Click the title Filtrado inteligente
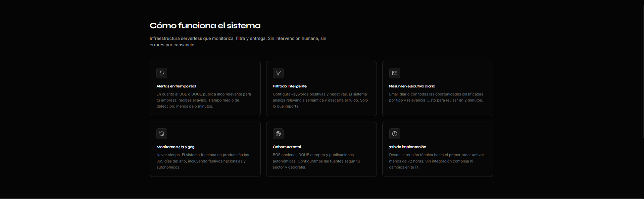 [290, 86]
